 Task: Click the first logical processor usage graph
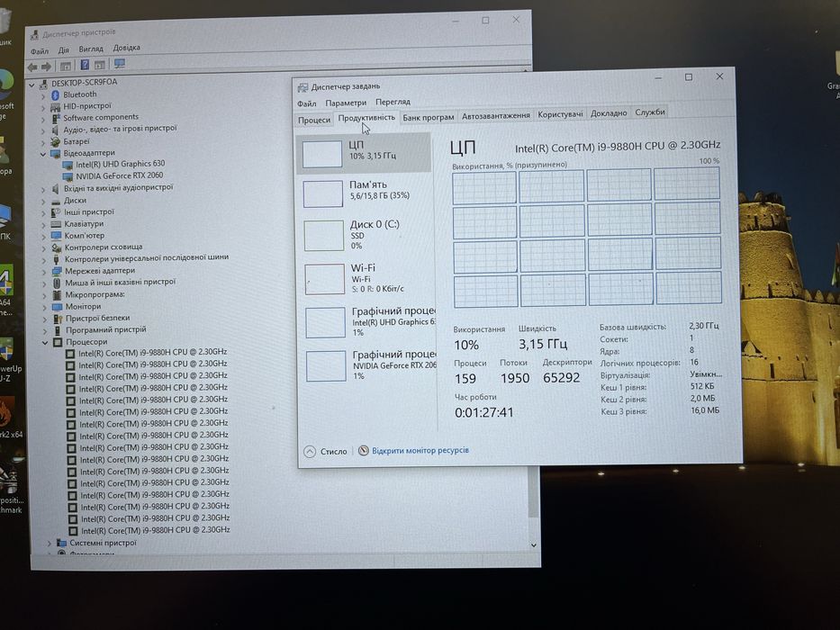coord(484,187)
